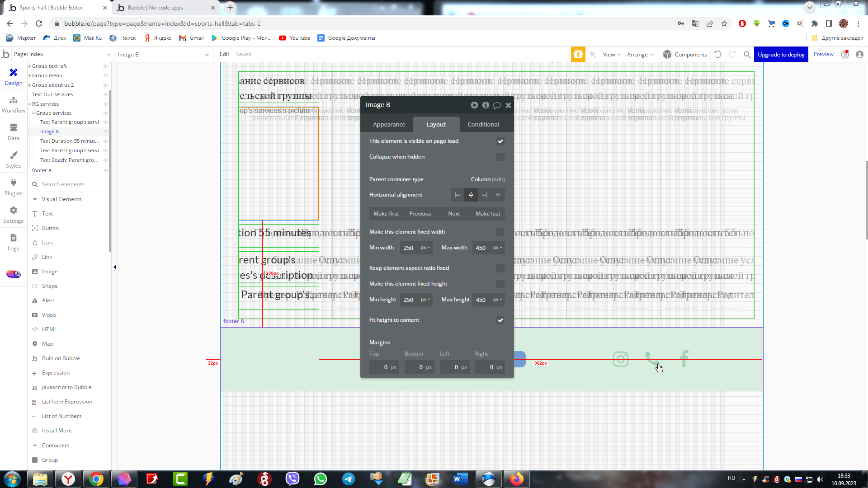Click the 'Upgrade to deploy' button
Image resolution: width=868 pixels, height=488 pixels.
click(x=781, y=54)
